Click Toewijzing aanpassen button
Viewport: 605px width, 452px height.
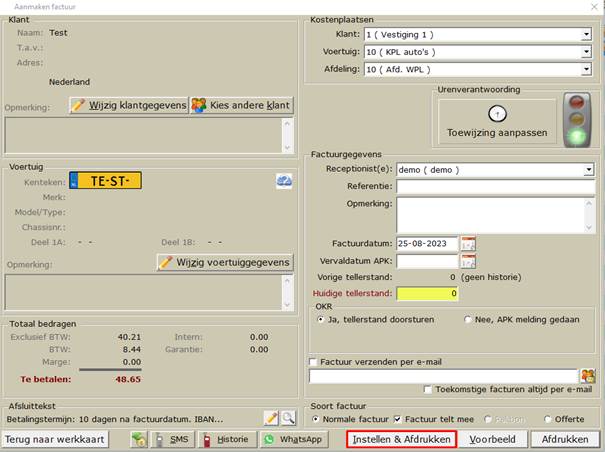pos(497,122)
